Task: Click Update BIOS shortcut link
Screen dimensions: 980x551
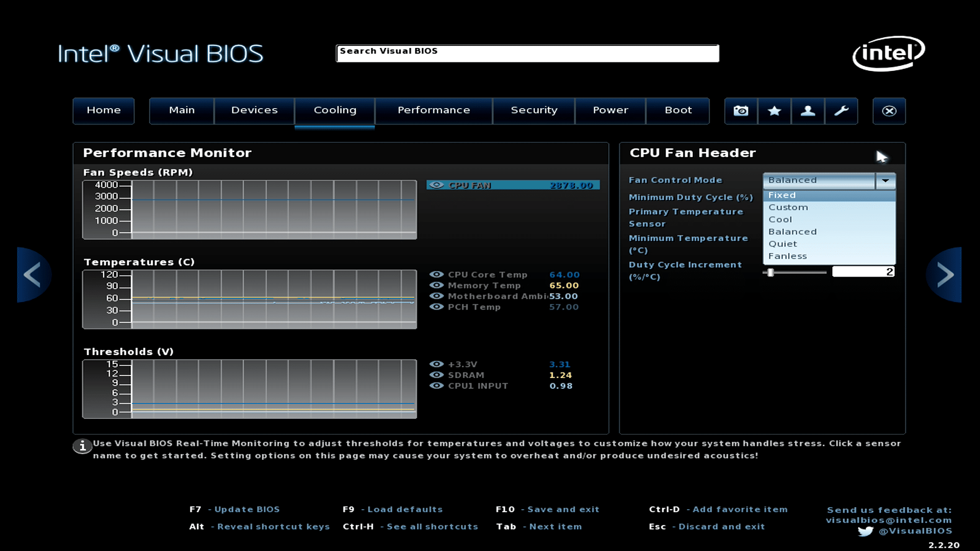Action: [x=247, y=509]
